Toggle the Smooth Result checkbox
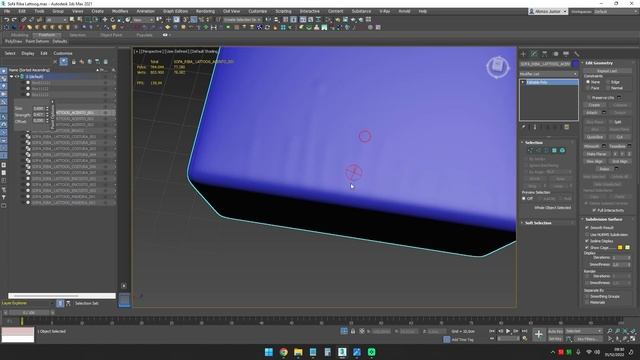 [587, 228]
